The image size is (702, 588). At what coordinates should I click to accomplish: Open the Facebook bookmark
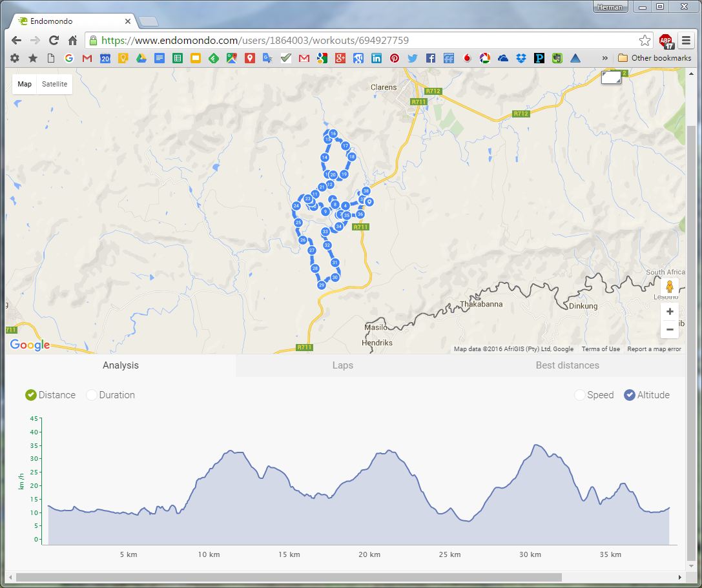[x=431, y=58]
